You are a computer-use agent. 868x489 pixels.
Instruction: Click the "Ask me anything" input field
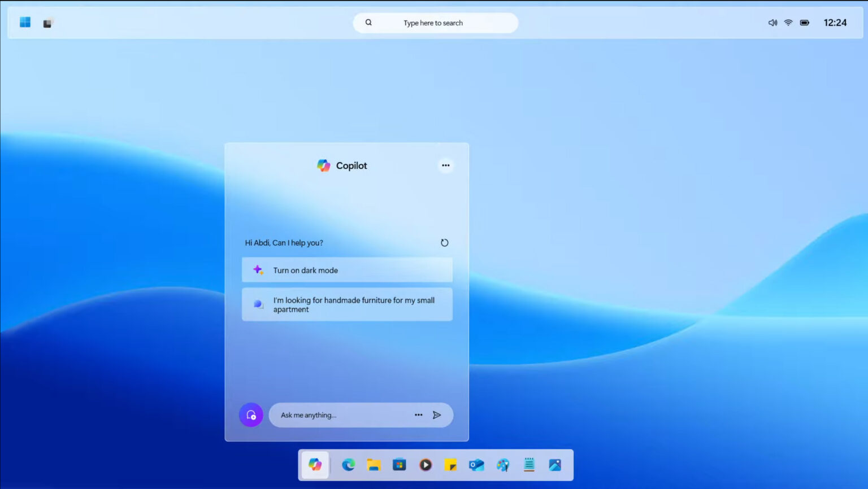click(x=339, y=414)
